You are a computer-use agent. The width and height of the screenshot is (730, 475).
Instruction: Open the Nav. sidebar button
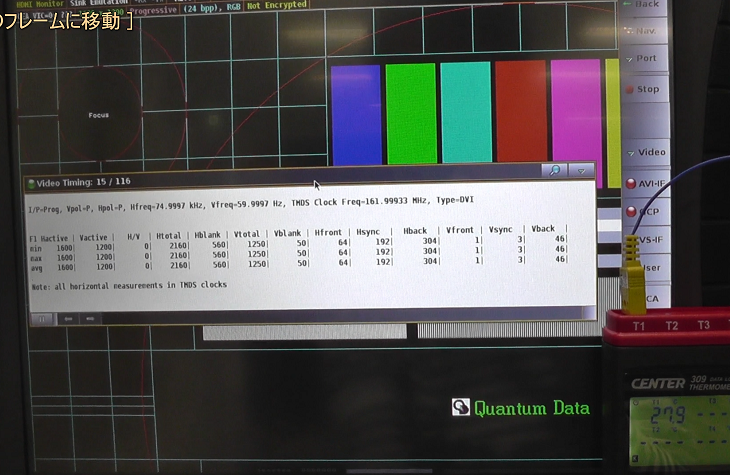pos(644,31)
